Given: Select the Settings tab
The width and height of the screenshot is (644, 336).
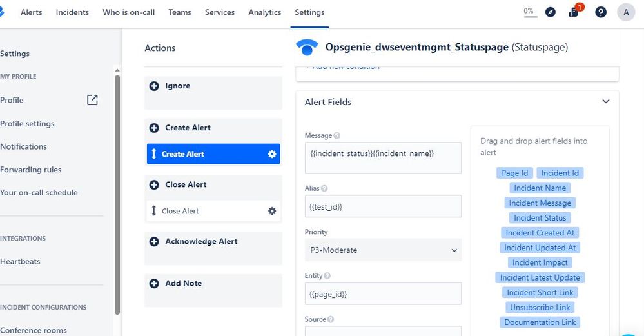Looking at the screenshot, I should pyautogui.click(x=309, y=12).
